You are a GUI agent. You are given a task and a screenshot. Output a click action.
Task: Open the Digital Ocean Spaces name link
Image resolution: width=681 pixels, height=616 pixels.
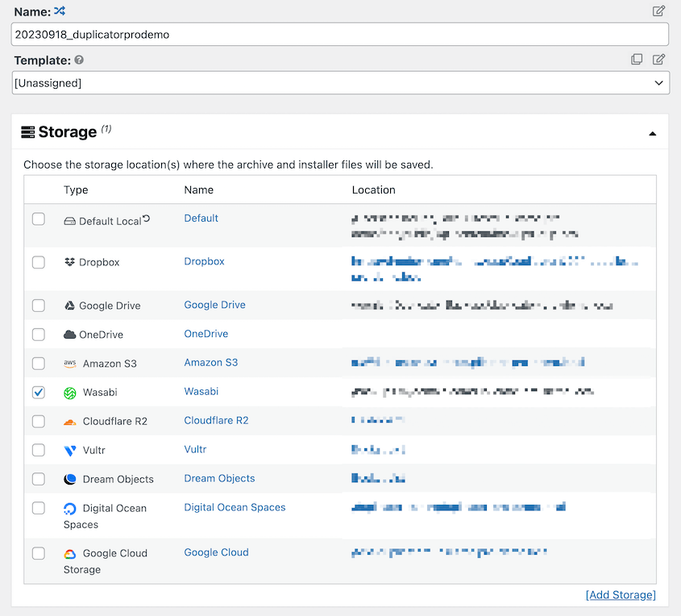pos(235,507)
